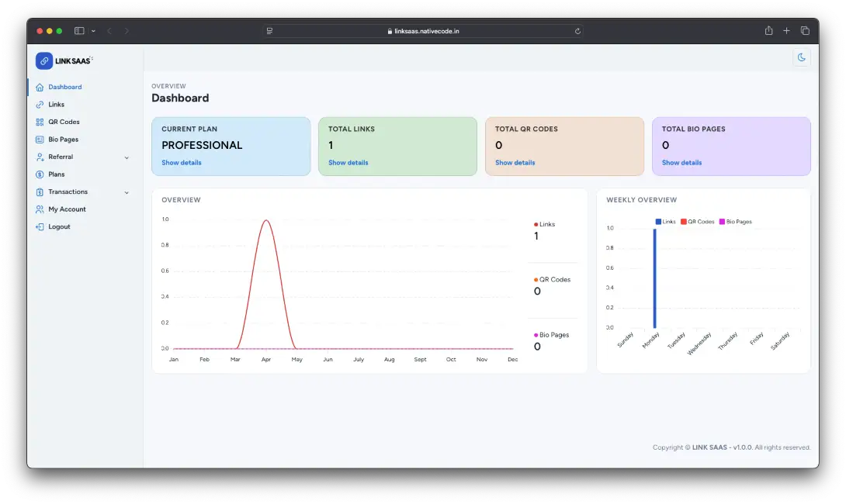The height and width of the screenshot is (504, 846).
Task: Toggle dark mode with moon button
Action: [x=801, y=57]
